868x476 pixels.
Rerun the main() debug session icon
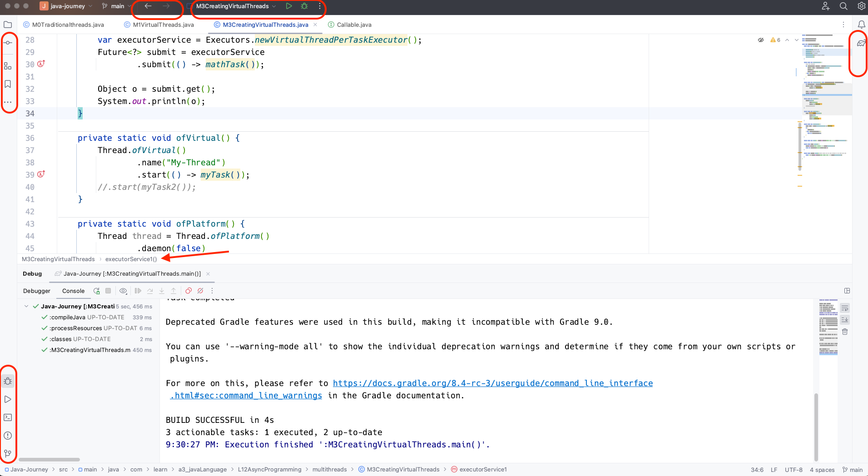pyautogui.click(x=96, y=291)
